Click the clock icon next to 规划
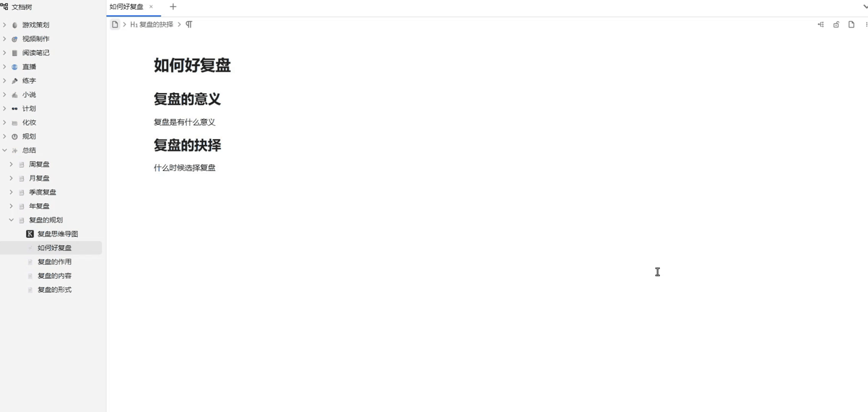Image resolution: width=868 pixels, height=412 pixels. click(14, 137)
